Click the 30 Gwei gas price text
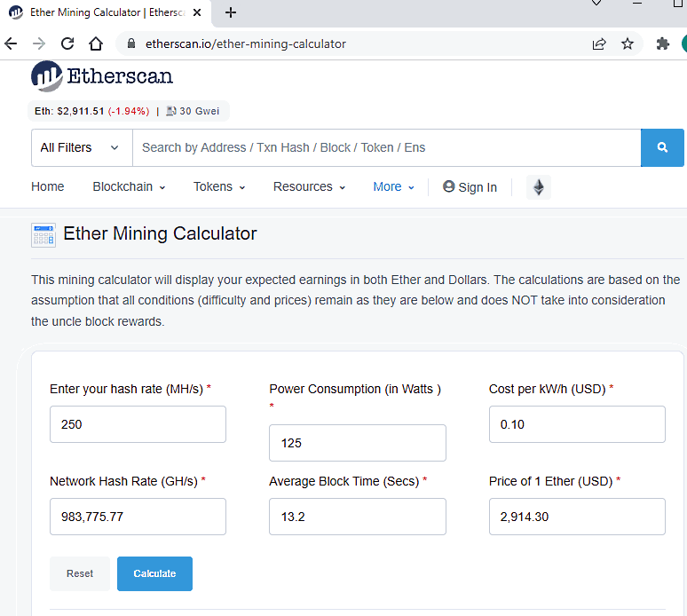Screen dimensions: 687x616 [200, 111]
